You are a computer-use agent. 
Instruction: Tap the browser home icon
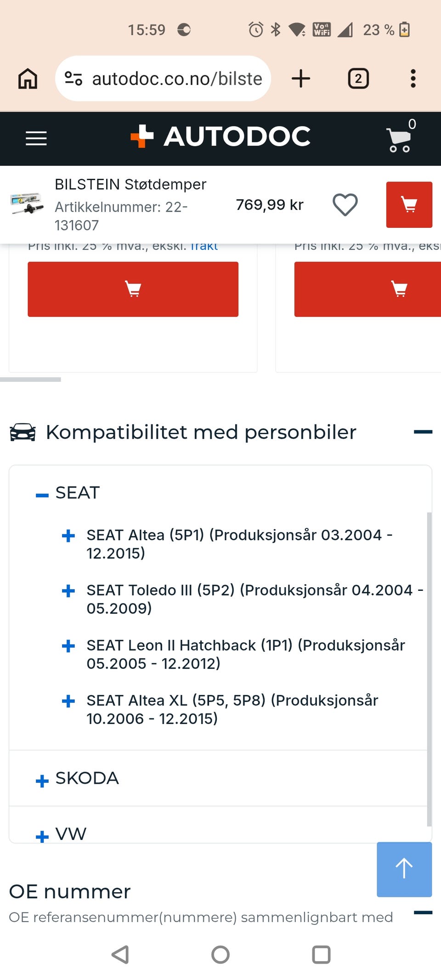click(28, 79)
